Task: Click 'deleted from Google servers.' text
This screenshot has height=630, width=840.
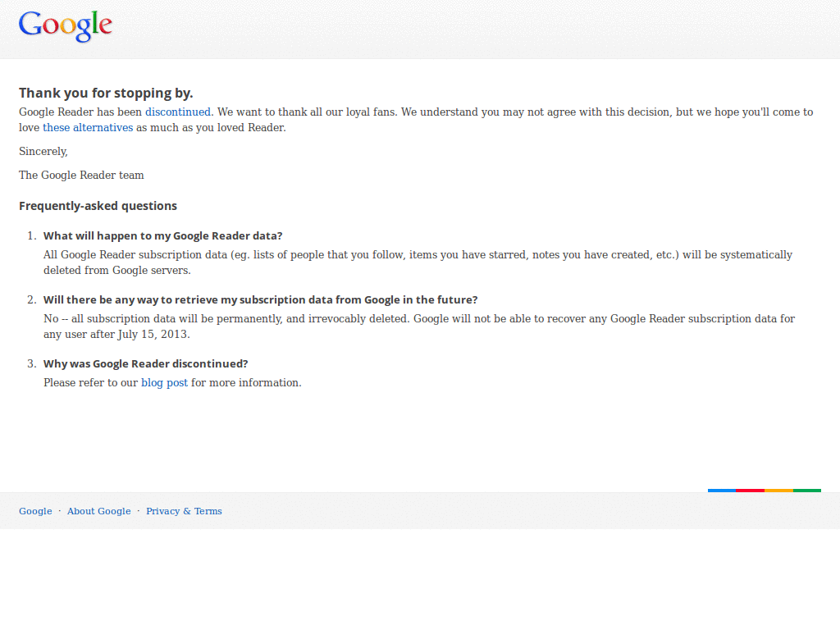Action: (x=117, y=271)
